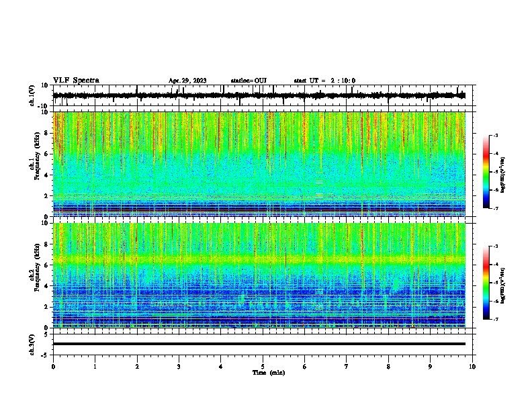The image size is (532, 411).
Task: Click the ch.2 spectrogram "2" kHz tick label
Action: click(46, 307)
